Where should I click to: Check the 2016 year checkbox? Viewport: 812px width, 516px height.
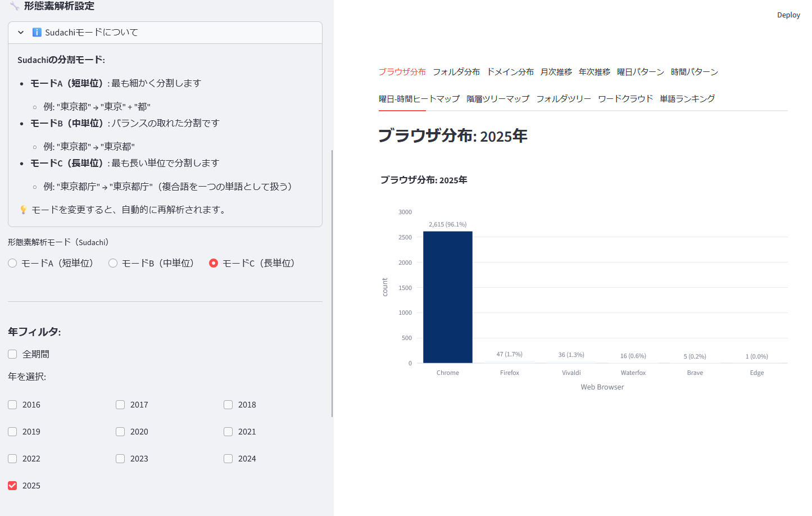[12, 404]
